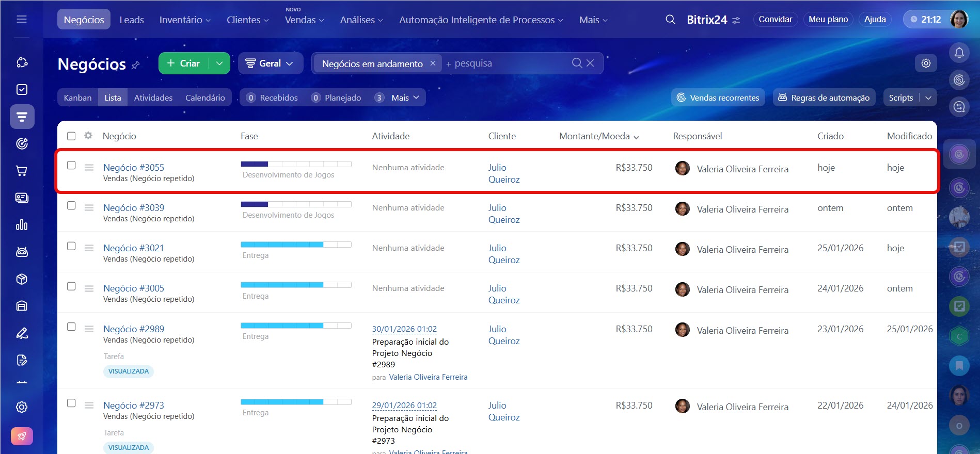
Task: Toggle the select-all deals checkbox
Action: (x=71, y=136)
